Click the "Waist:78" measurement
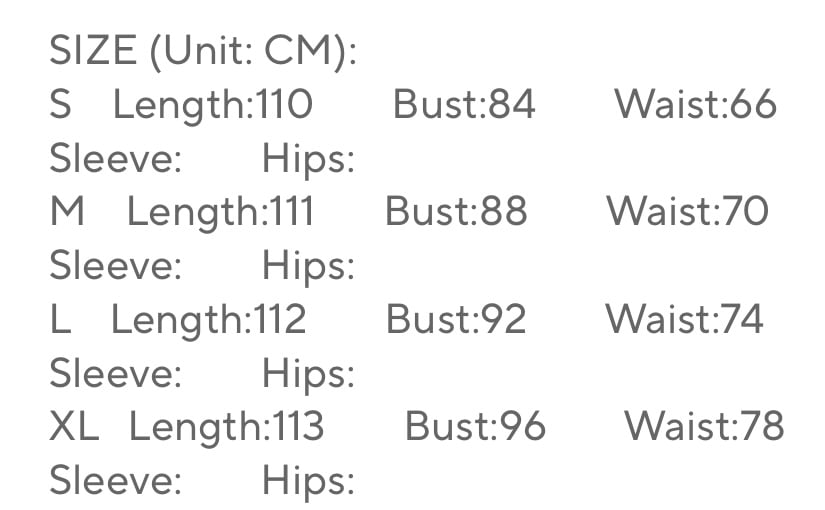825x510 pixels. coord(704,427)
